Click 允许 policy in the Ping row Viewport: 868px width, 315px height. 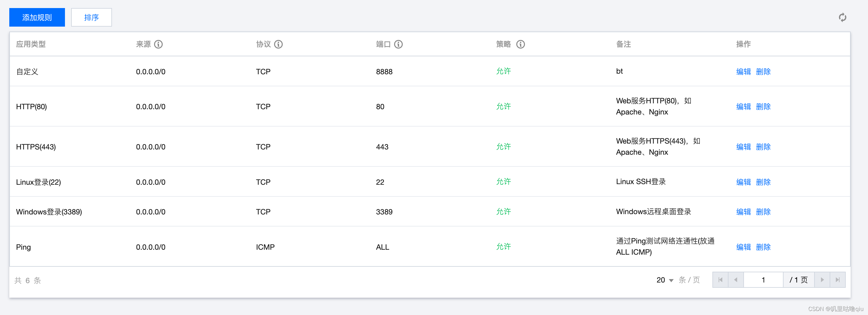[503, 247]
